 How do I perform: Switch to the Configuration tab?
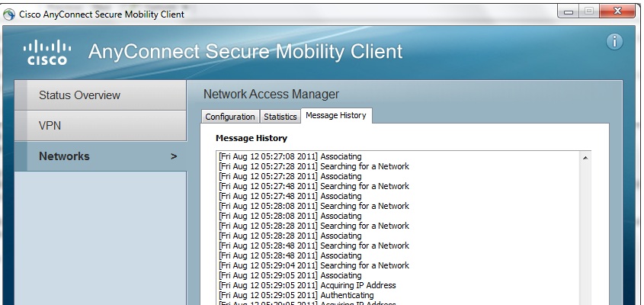click(230, 117)
